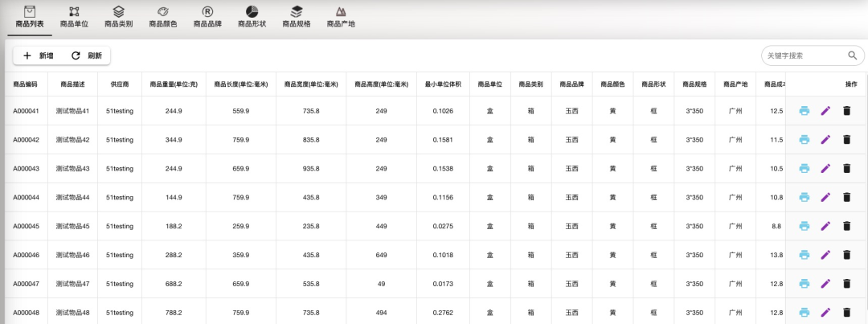Edit row A000043 with pencil icon
This screenshot has width=868, height=324.
825,168
